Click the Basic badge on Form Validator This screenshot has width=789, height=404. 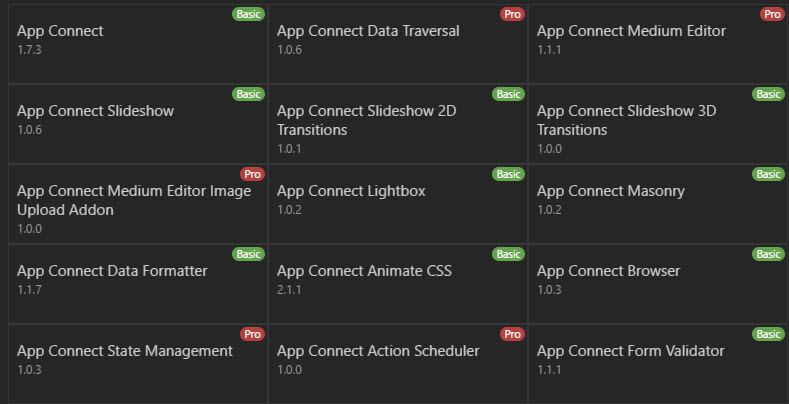click(768, 334)
